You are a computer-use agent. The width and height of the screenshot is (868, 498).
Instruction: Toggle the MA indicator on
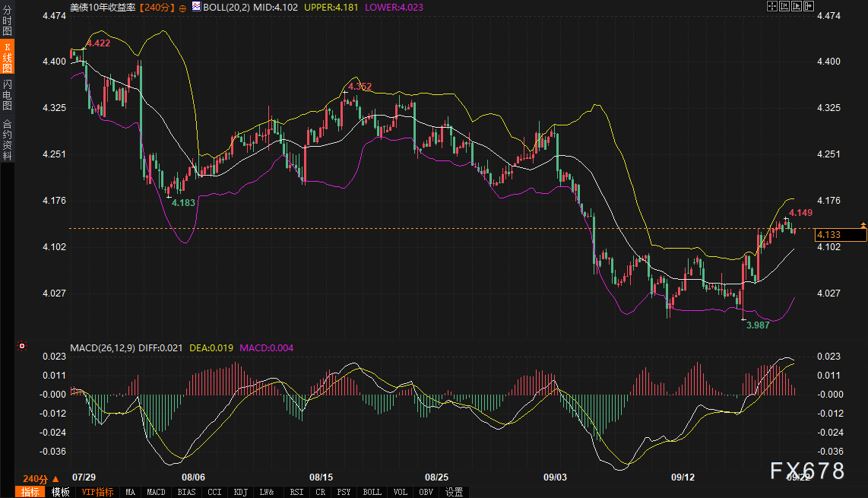pos(130,492)
